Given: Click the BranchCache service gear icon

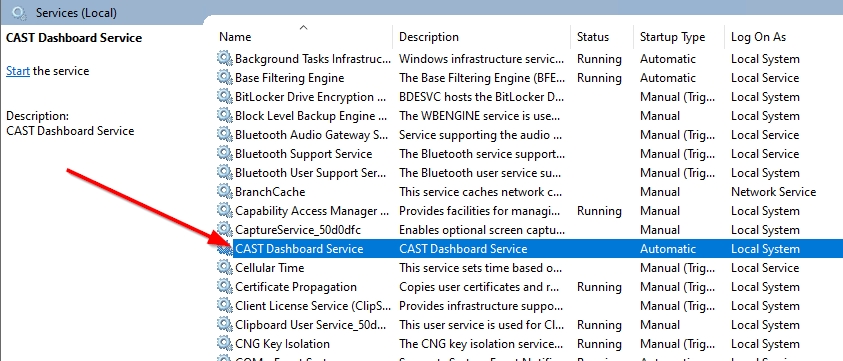Looking at the screenshot, I should 225,192.
